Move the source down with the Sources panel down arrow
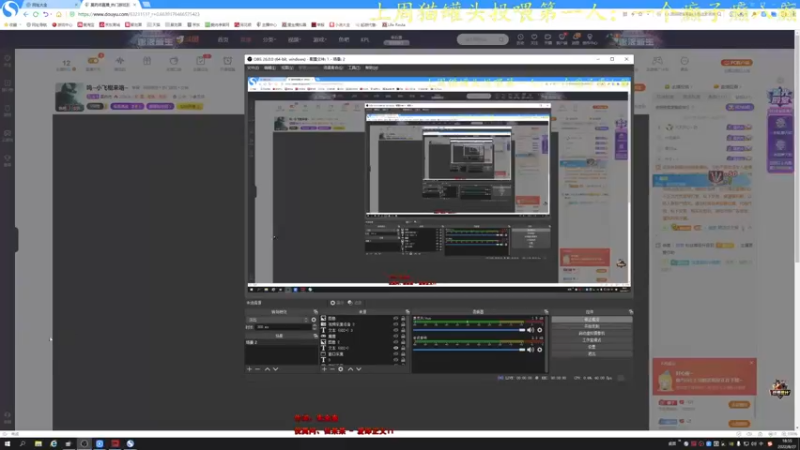 tap(359, 369)
